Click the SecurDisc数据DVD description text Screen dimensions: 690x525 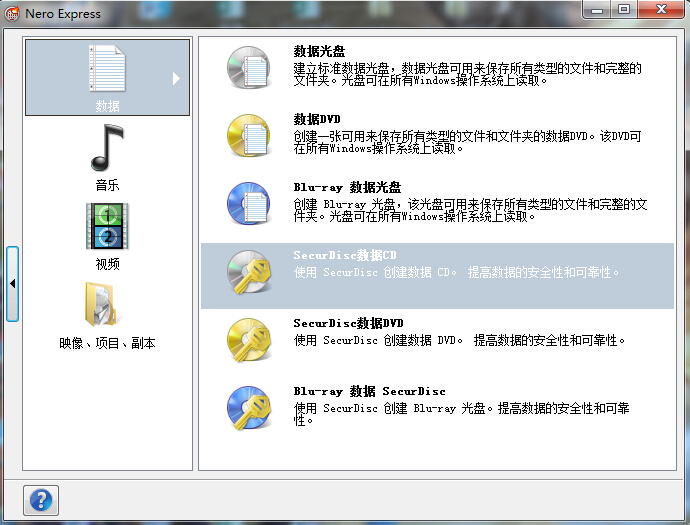(460, 340)
